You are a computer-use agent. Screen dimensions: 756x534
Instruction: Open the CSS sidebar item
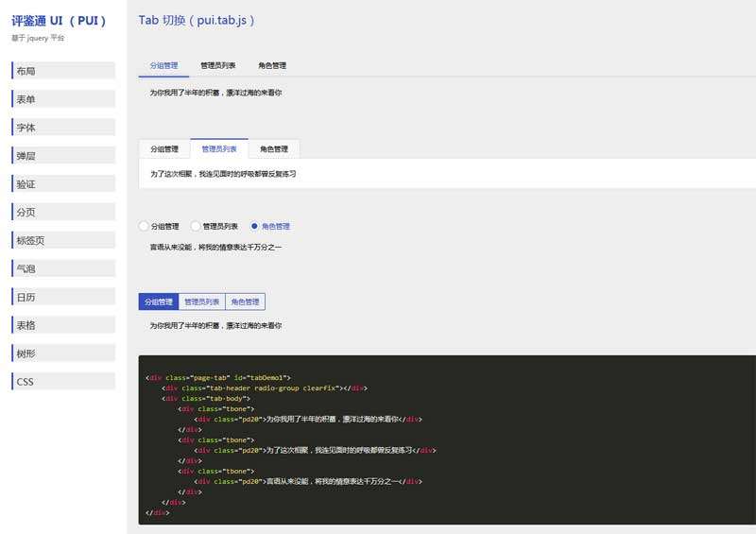[x=62, y=382]
